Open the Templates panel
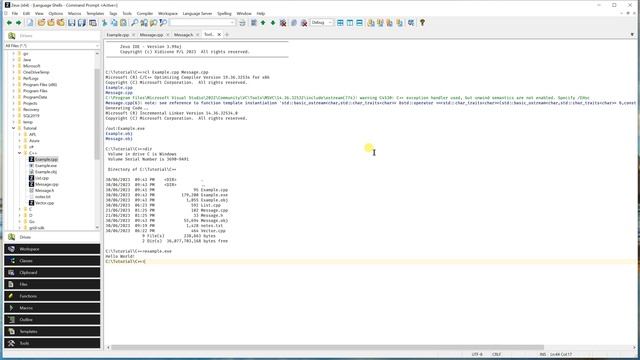 coord(52,331)
